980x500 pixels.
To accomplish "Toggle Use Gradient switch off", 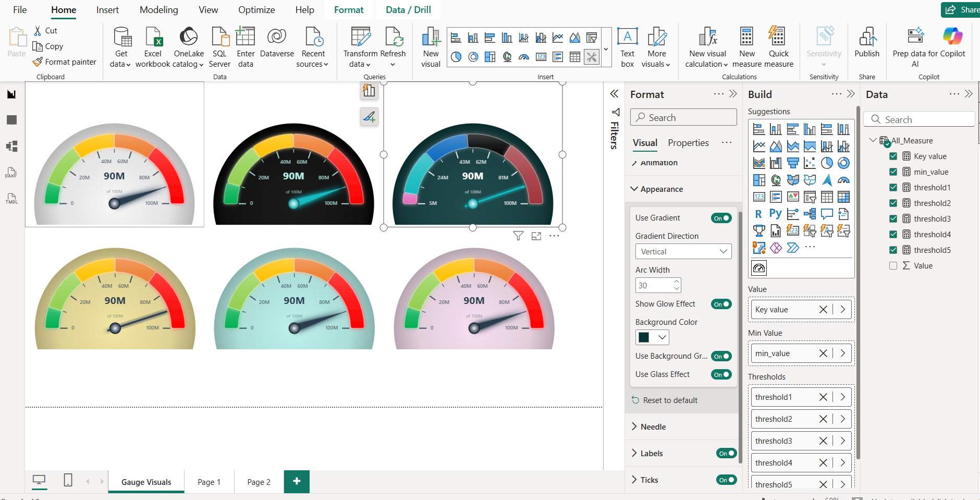I will [721, 218].
